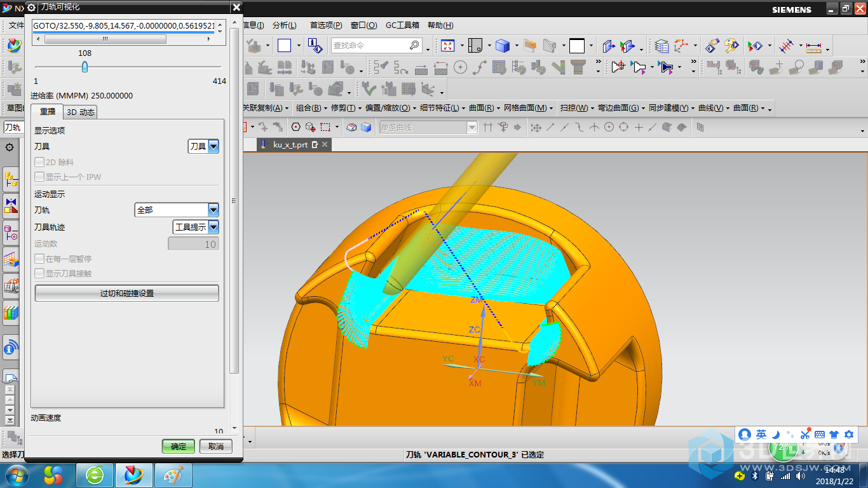Click the circle with center point icon
Screen dimensions: 868x488
(x=461, y=66)
